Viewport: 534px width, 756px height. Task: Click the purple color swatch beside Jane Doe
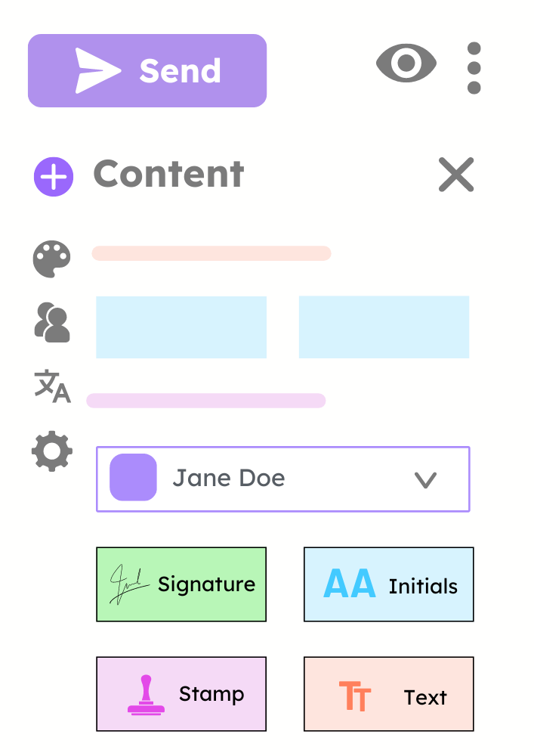coord(133,478)
